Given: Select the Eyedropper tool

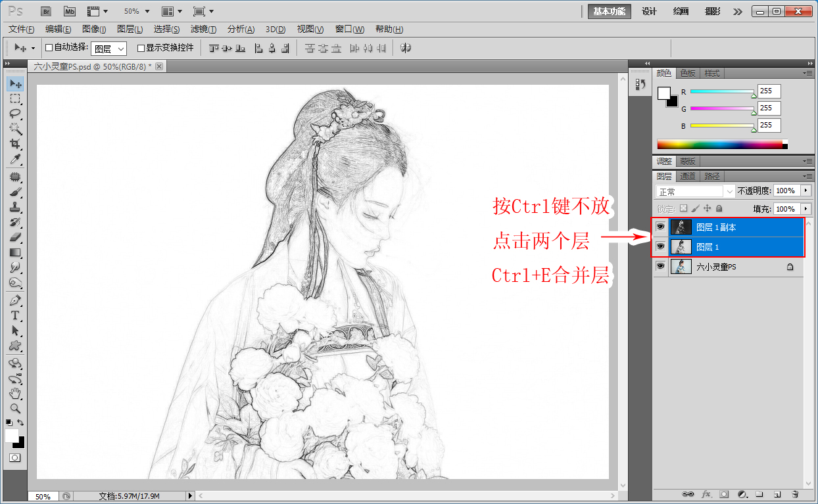Looking at the screenshot, I should tap(15, 160).
